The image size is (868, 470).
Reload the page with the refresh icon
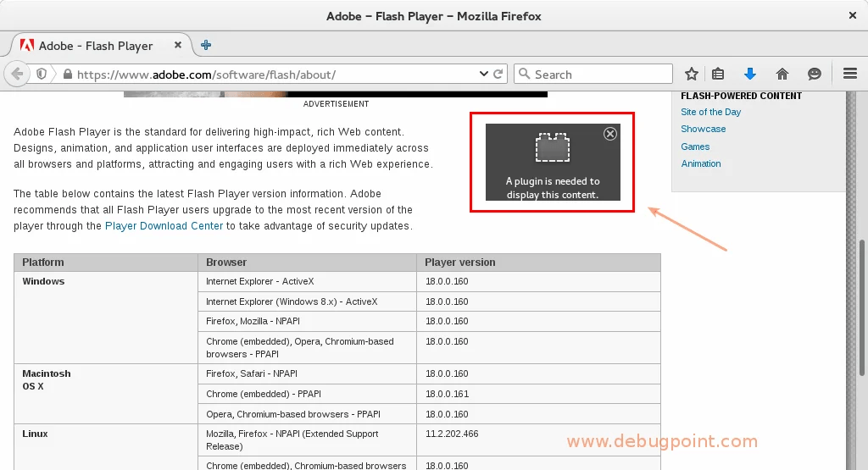(498, 74)
